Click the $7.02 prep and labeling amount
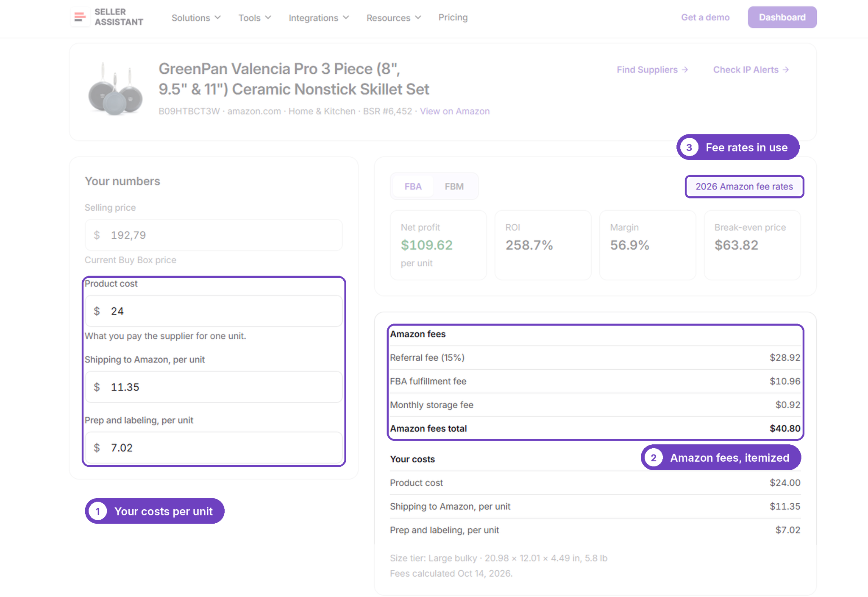868x597 pixels. click(788, 530)
